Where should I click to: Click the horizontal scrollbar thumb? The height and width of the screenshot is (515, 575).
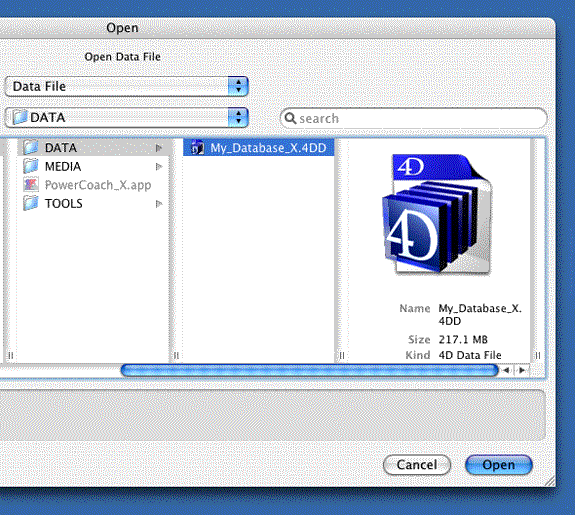pos(310,370)
